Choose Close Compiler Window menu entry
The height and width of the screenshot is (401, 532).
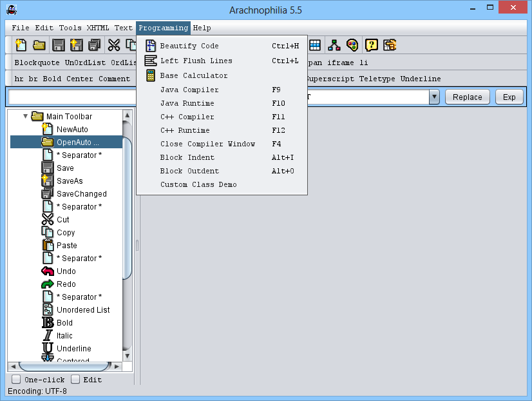pos(222,144)
